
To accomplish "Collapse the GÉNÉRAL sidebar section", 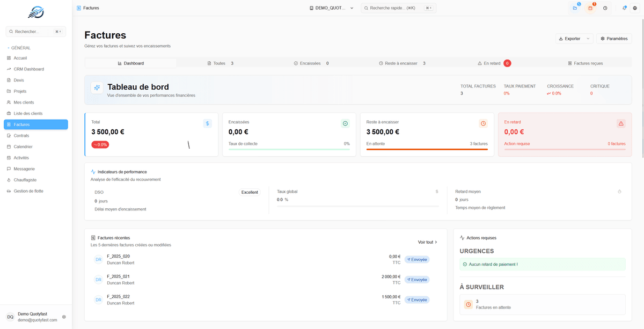I will [x=20, y=48].
